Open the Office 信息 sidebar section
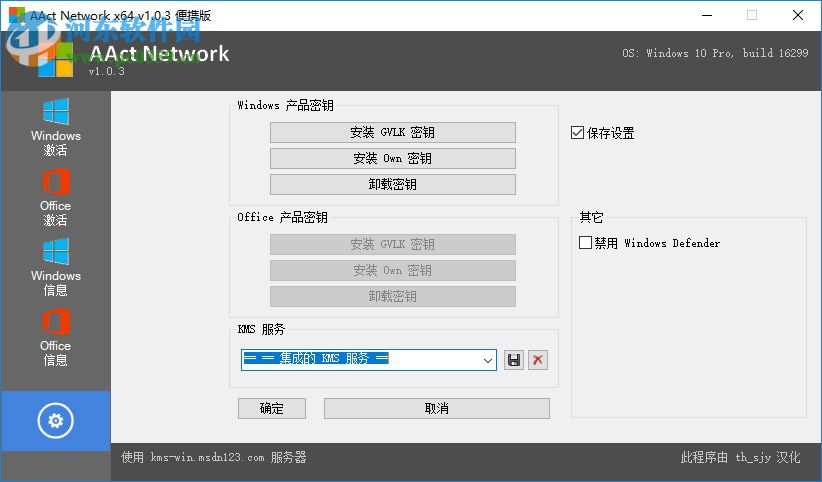 click(56, 337)
